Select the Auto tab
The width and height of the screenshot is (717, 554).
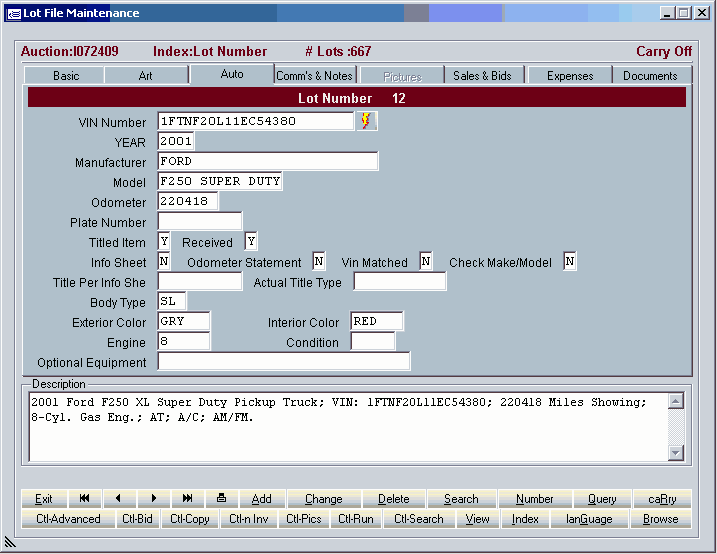[232, 74]
